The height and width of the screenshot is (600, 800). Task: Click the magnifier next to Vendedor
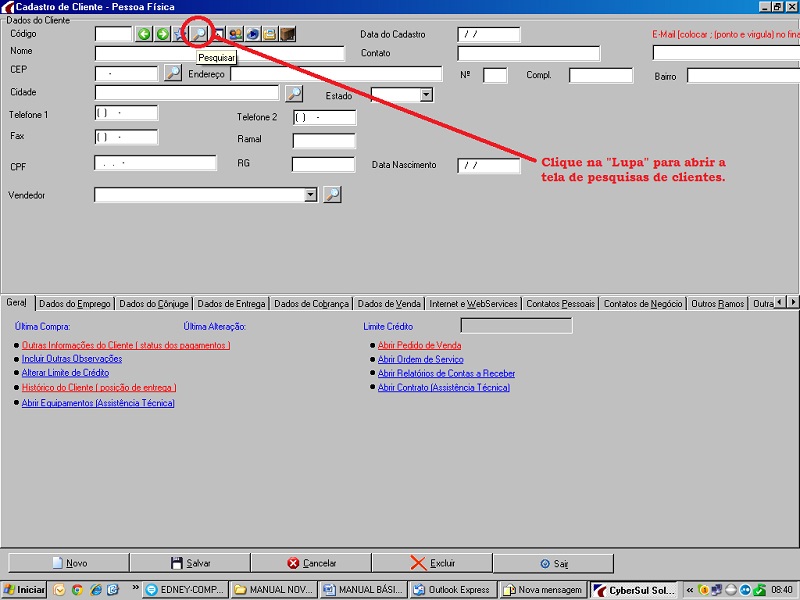pos(332,195)
